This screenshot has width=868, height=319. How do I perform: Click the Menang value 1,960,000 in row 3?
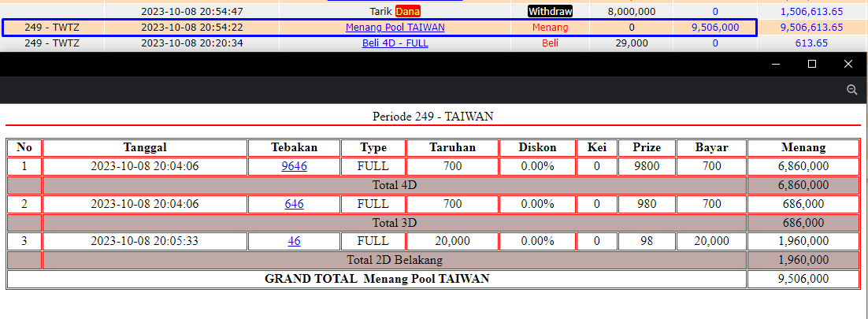tap(803, 241)
